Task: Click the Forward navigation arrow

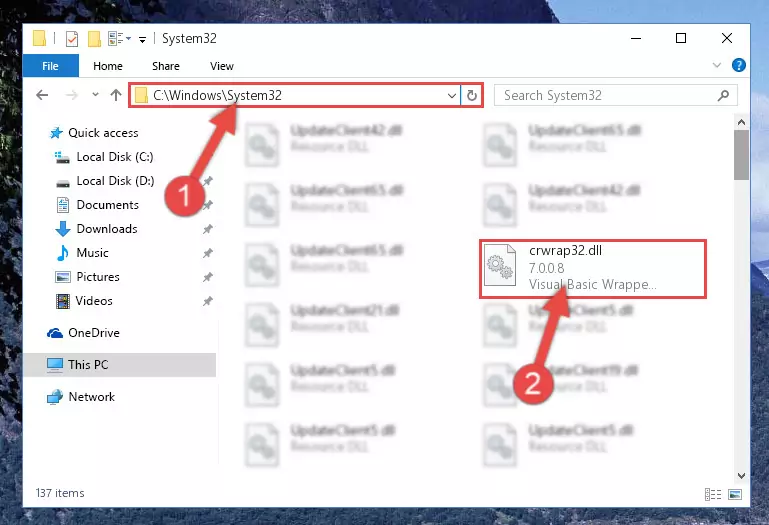Action: 72,95
